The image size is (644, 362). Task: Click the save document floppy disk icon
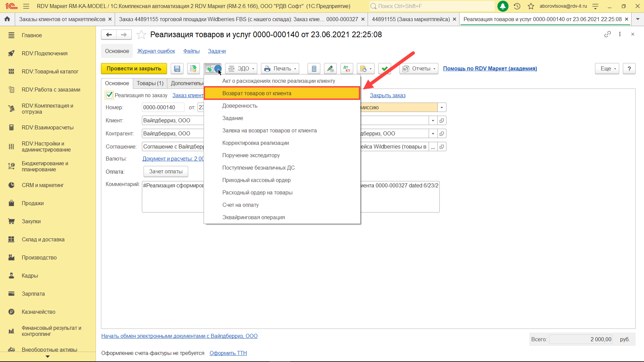[177, 69]
